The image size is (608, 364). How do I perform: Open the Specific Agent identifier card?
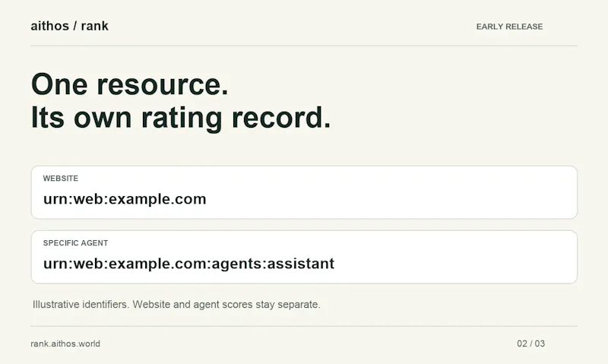point(304,257)
